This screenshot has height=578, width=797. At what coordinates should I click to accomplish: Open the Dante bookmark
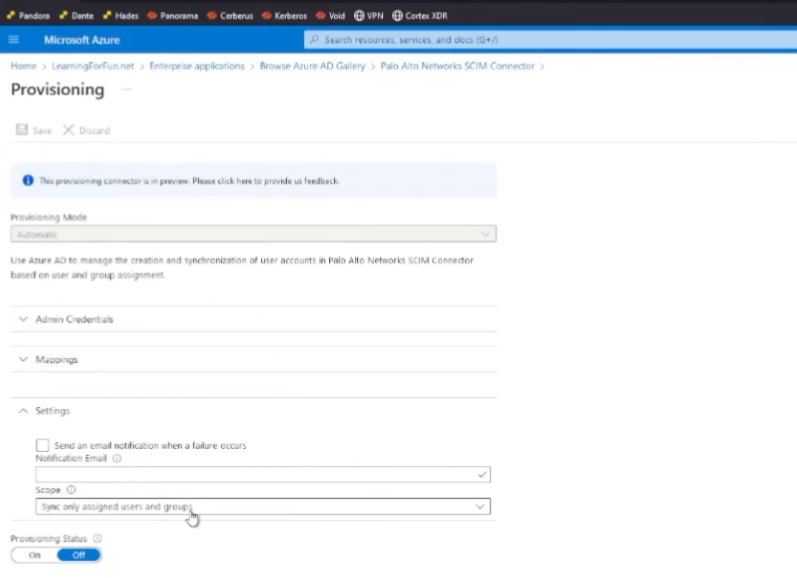click(x=76, y=16)
